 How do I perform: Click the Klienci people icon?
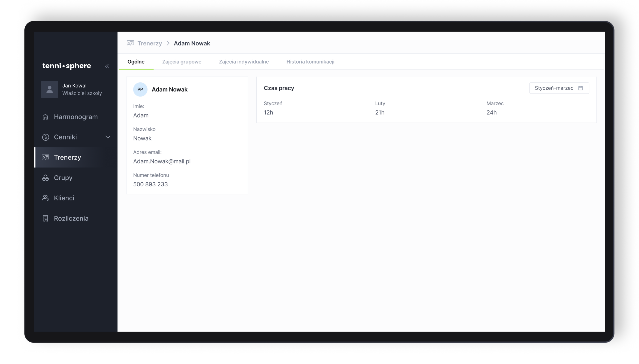(45, 198)
